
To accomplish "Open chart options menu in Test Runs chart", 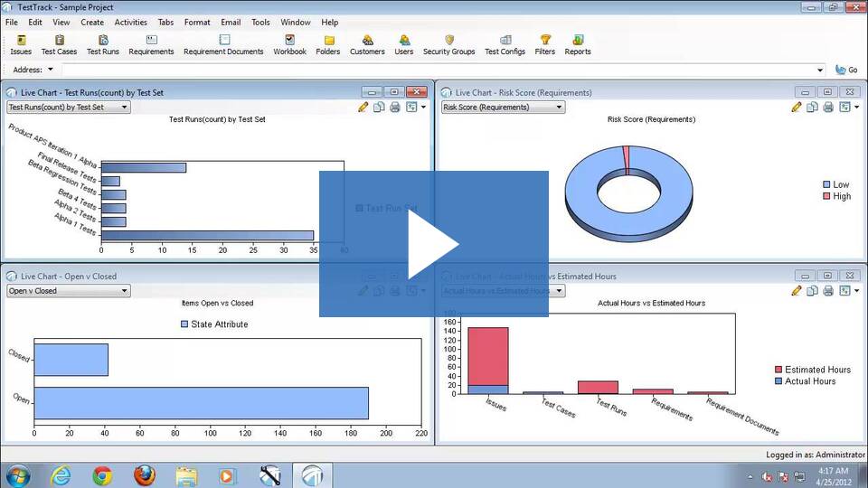I will [x=416, y=108].
